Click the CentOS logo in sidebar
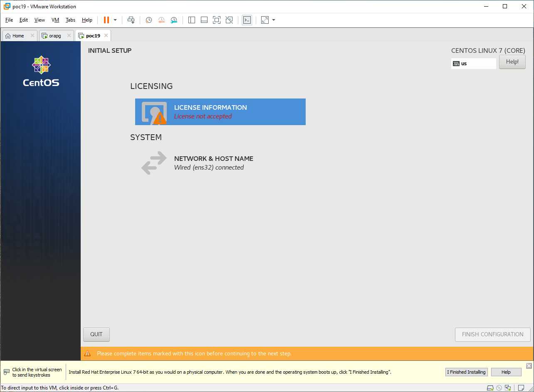This screenshot has width=534, height=392. click(x=41, y=71)
